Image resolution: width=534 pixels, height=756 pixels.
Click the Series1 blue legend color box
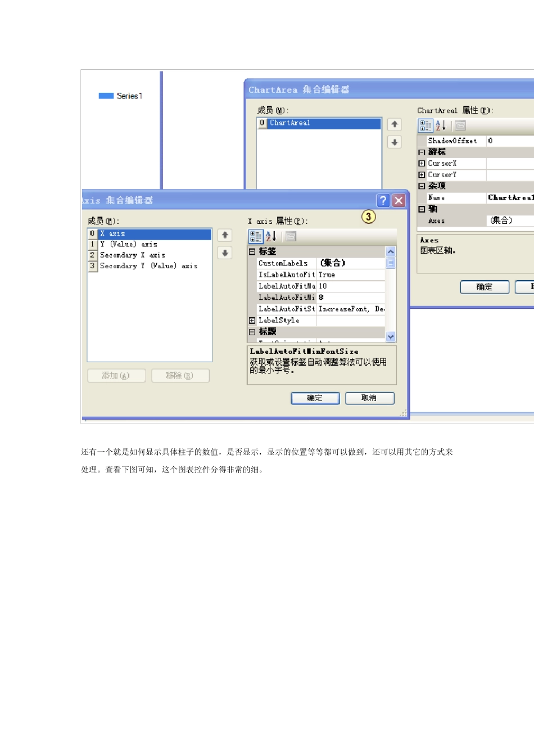(x=106, y=96)
